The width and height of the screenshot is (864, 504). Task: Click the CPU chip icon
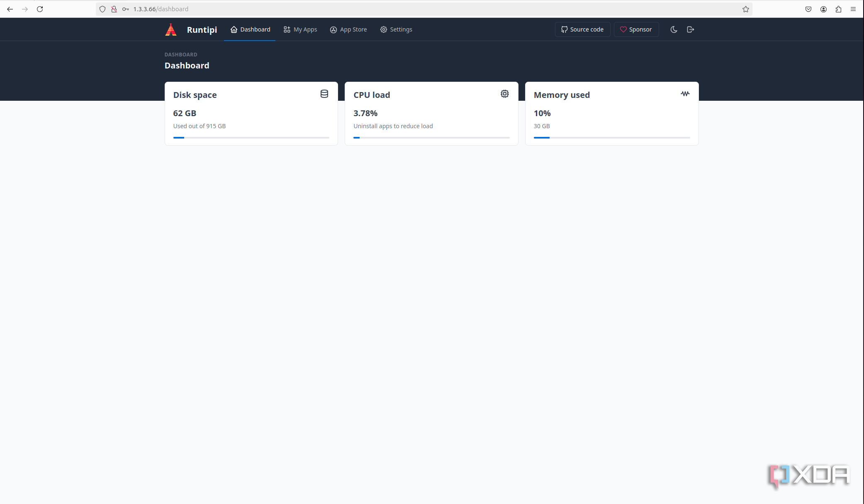pyautogui.click(x=504, y=94)
